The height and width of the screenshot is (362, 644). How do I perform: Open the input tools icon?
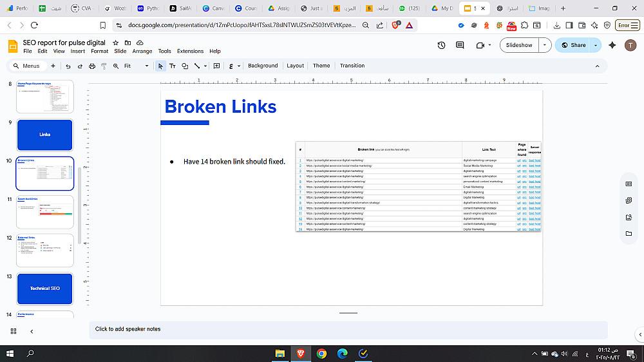(231, 66)
